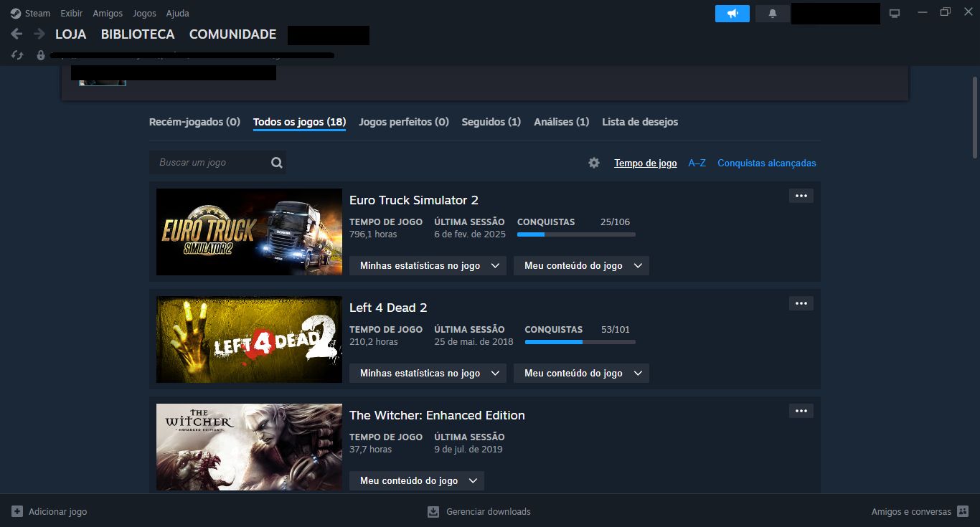Expand The Witcher Meu conteúdo do jogo

[417, 480]
